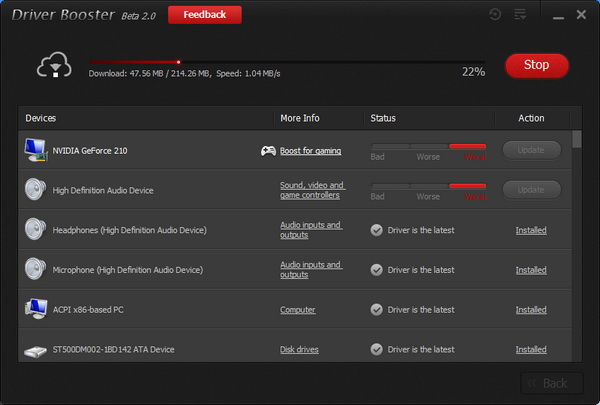Click the High Definition Audio Device status severity bar
The height and width of the screenshot is (405, 600).
(x=429, y=186)
